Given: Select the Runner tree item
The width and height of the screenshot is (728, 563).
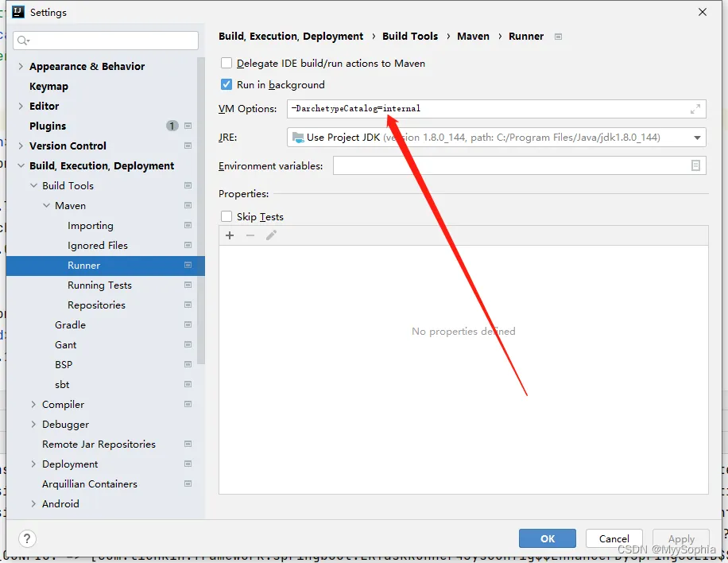Looking at the screenshot, I should (106, 266).
